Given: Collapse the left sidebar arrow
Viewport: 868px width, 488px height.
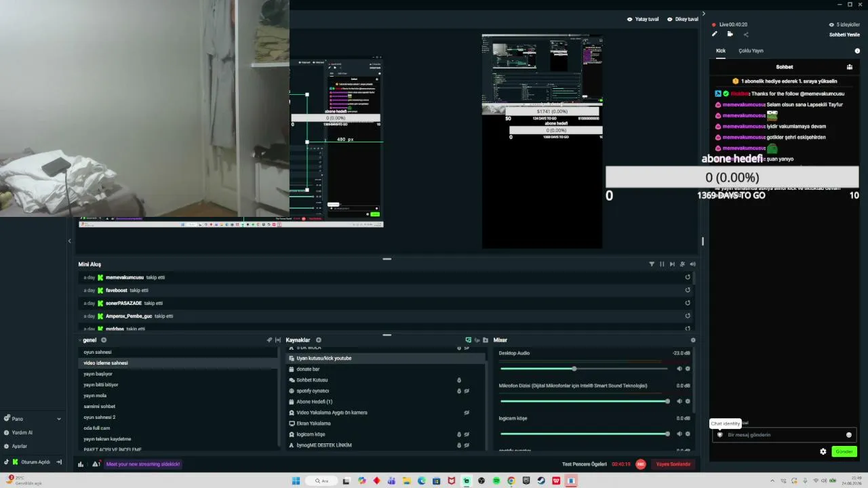Looking at the screenshot, I should (x=69, y=241).
